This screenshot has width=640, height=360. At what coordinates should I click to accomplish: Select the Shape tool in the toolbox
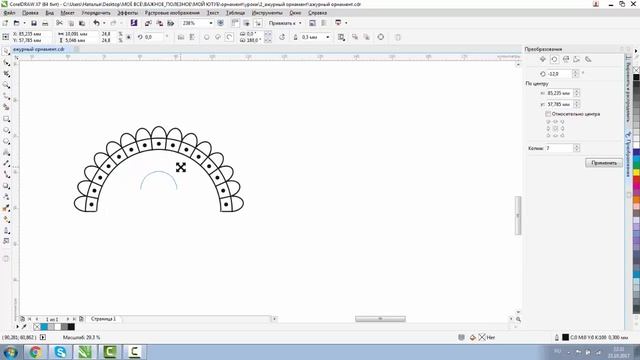click(6, 62)
